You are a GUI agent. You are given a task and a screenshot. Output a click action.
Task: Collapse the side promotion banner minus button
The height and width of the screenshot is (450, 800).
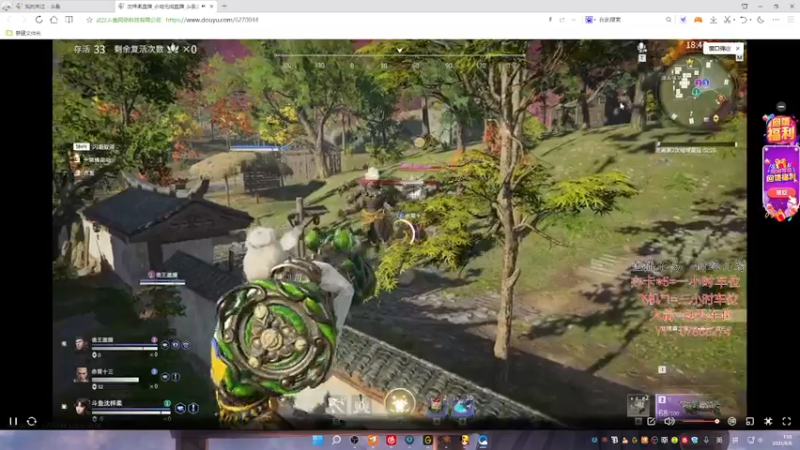pyautogui.click(x=781, y=107)
